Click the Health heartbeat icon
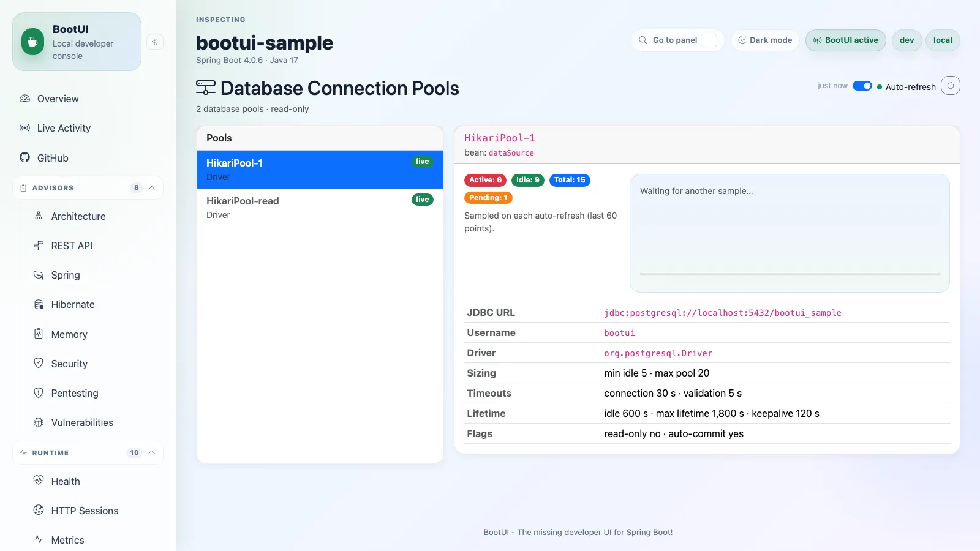Viewport: 980px width, 551px height. point(39,481)
